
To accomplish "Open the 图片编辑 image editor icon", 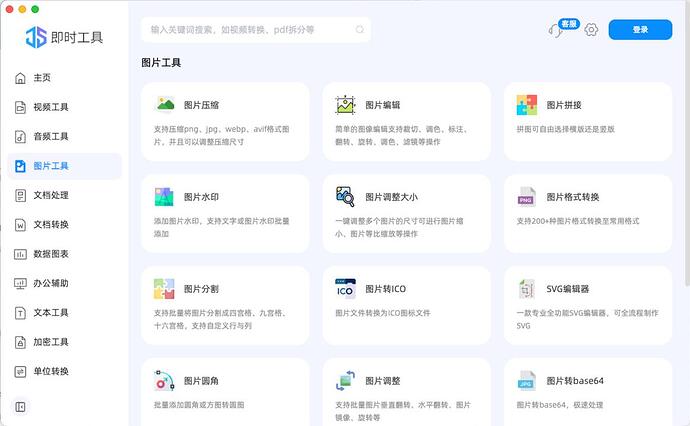I will (346, 104).
